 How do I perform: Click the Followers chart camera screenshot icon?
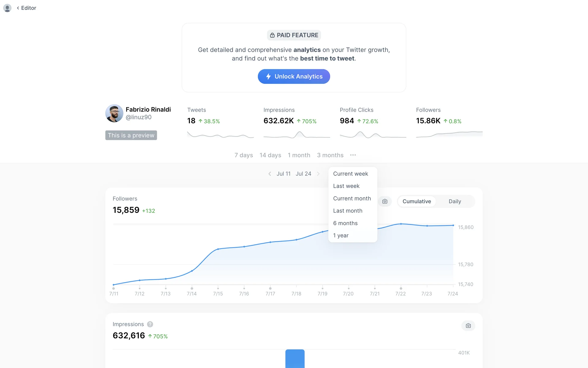click(385, 201)
